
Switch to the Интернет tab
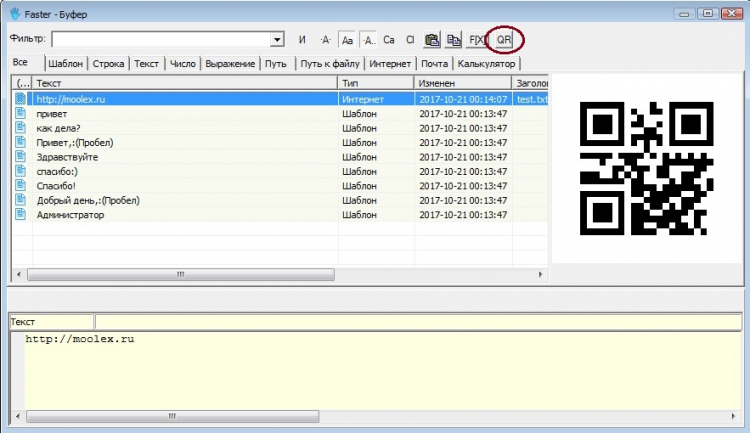point(390,64)
